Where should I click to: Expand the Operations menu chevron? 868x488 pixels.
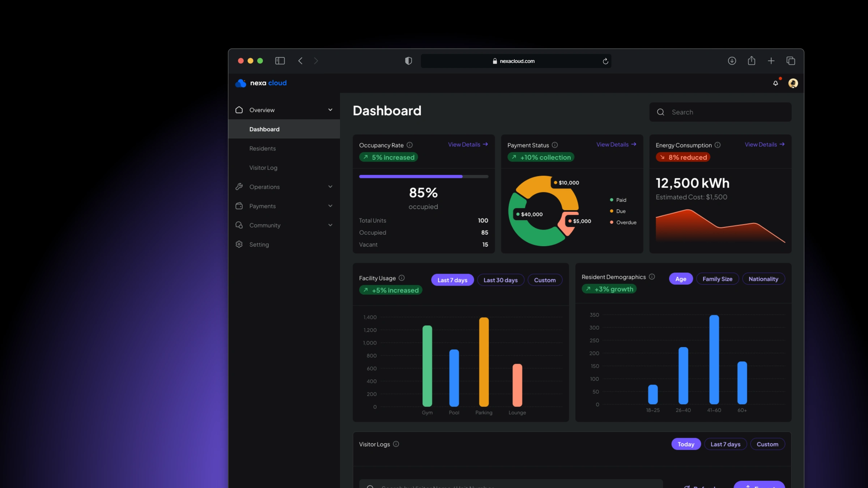330,187
